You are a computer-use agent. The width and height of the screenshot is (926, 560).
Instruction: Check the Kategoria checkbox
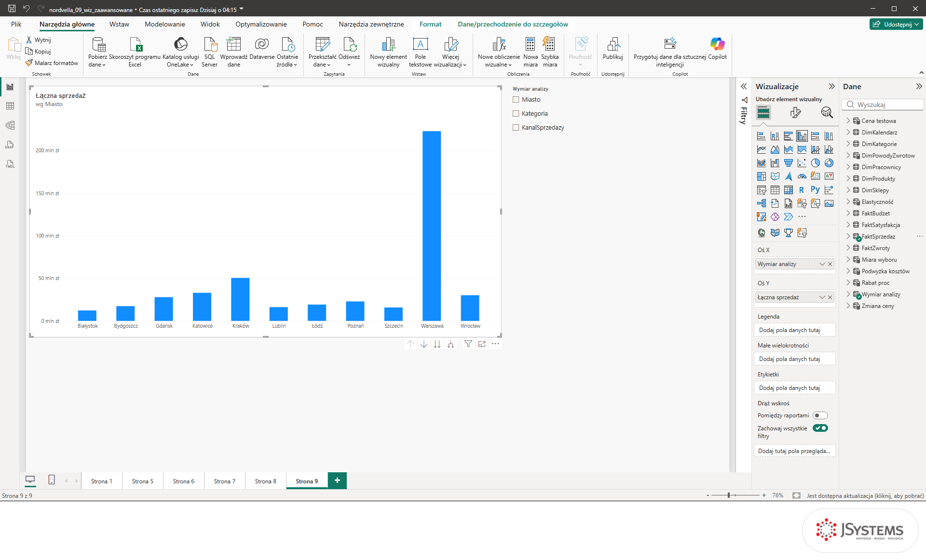(x=516, y=113)
